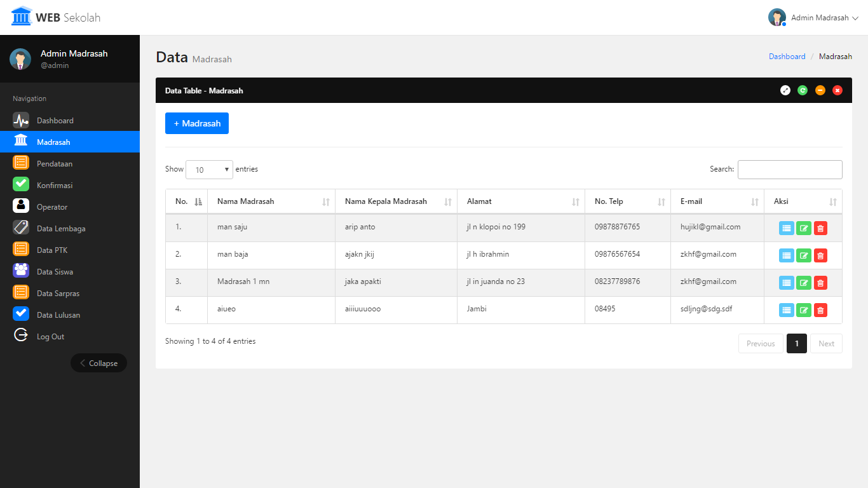The width and height of the screenshot is (868, 488).
Task: Go to Konfirmasi in the navigation menu
Action: (x=55, y=186)
